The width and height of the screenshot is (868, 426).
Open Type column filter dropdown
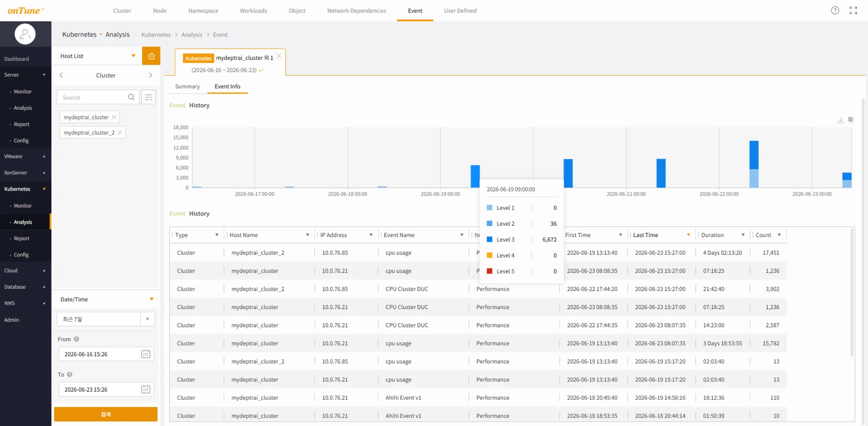coord(217,235)
